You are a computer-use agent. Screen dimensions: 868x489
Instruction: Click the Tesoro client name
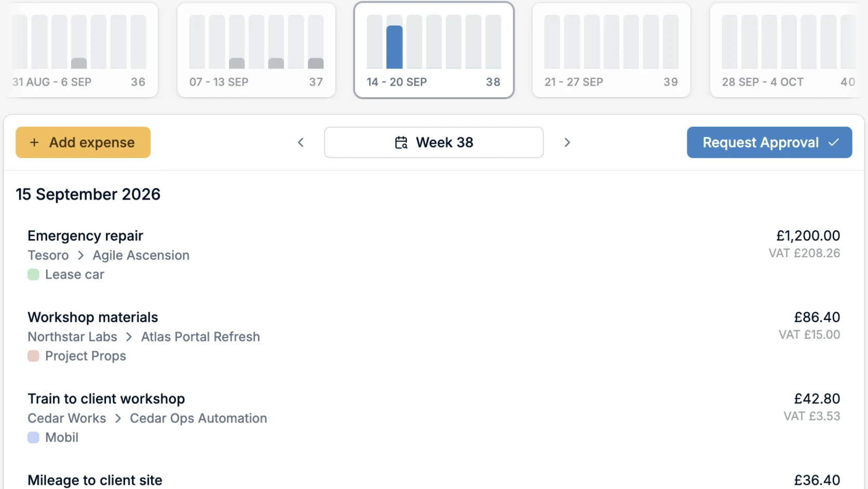[x=48, y=255]
